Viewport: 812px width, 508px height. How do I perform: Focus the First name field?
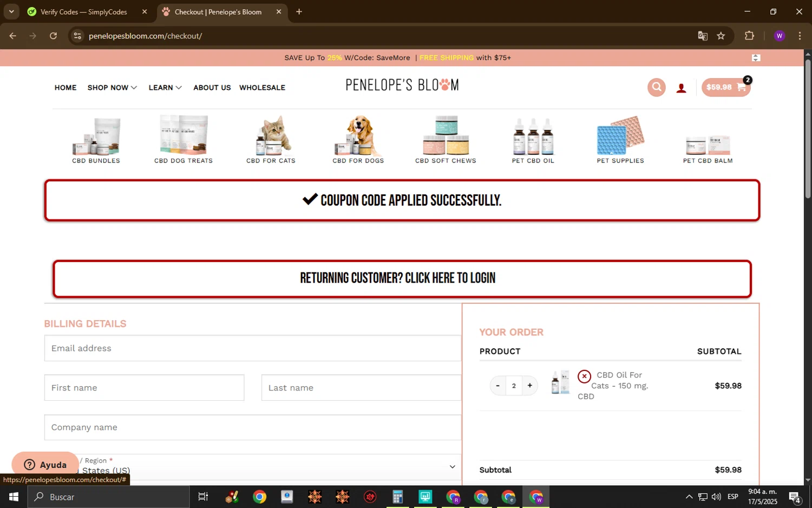point(144,388)
